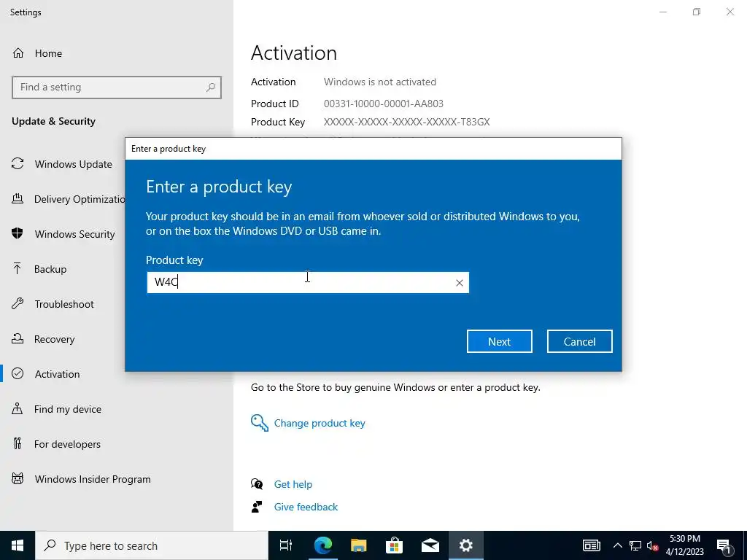
Task: Click the Give feedback person icon
Action: pos(257,507)
